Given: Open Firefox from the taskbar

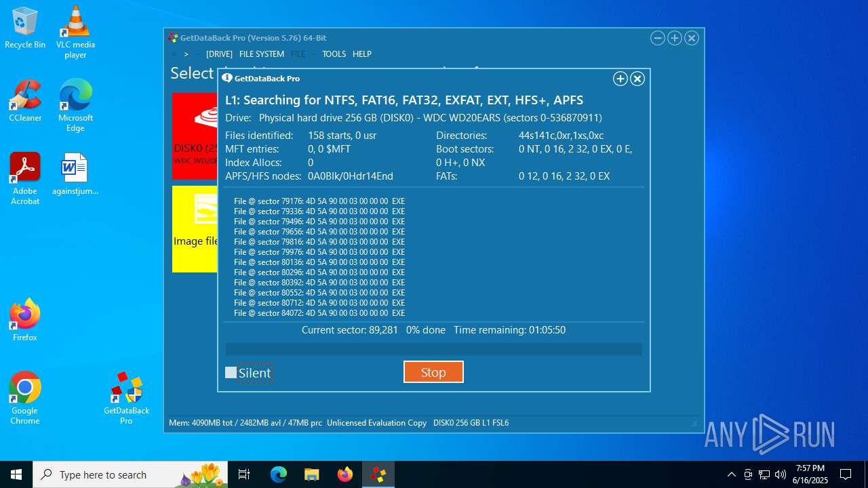Looking at the screenshot, I should click(x=344, y=474).
